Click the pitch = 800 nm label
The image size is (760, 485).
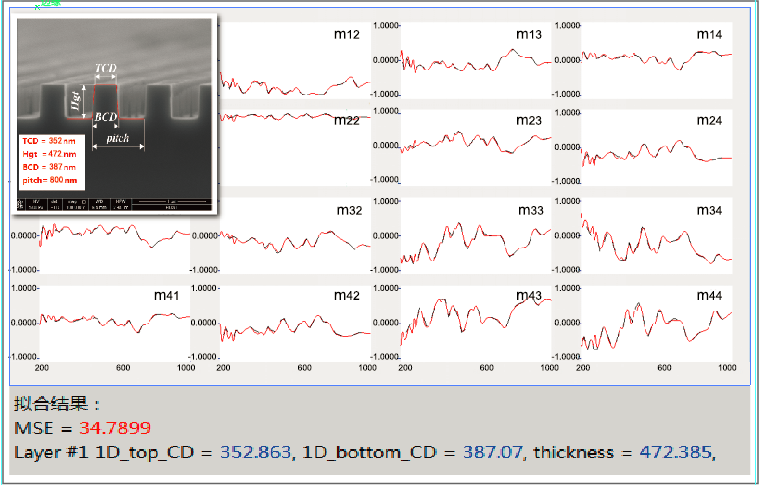[x=49, y=180]
